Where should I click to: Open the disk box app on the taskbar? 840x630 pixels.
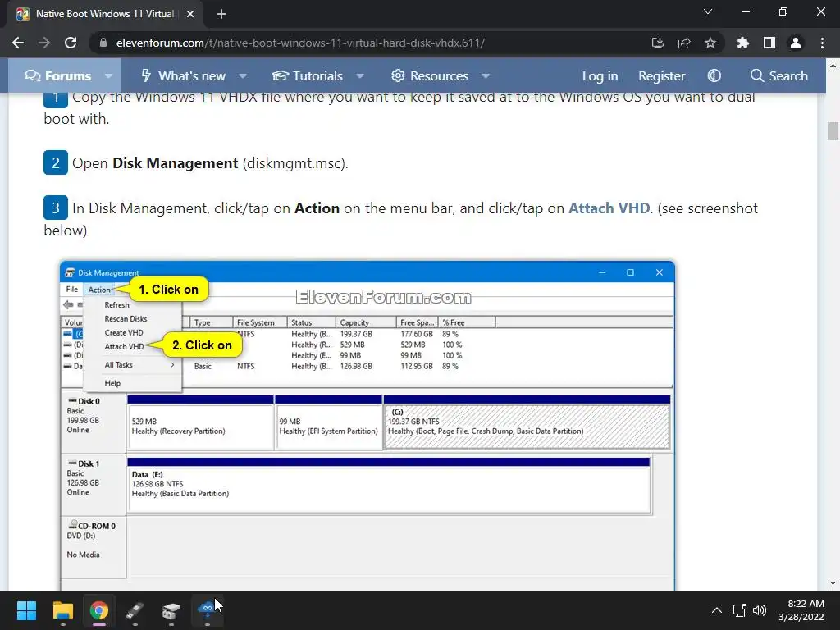pos(171,610)
